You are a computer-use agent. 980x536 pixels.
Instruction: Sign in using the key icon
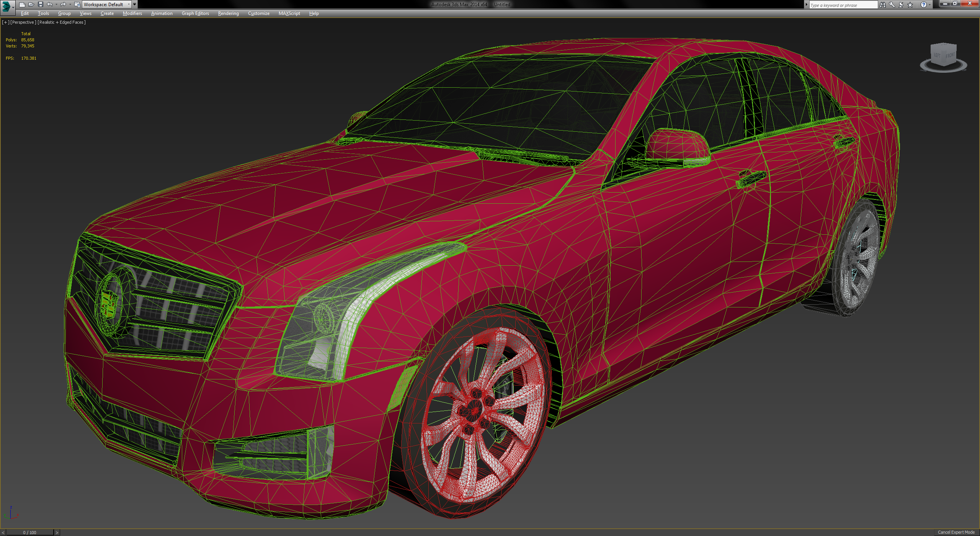[892, 5]
